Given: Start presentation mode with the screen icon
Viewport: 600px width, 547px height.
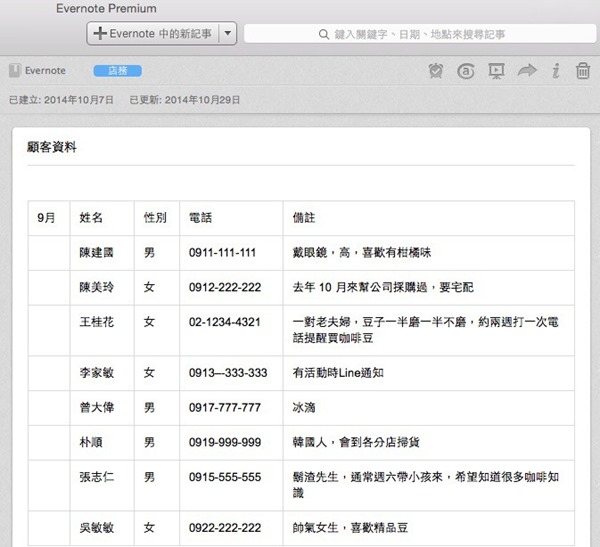Looking at the screenshot, I should 496,71.
